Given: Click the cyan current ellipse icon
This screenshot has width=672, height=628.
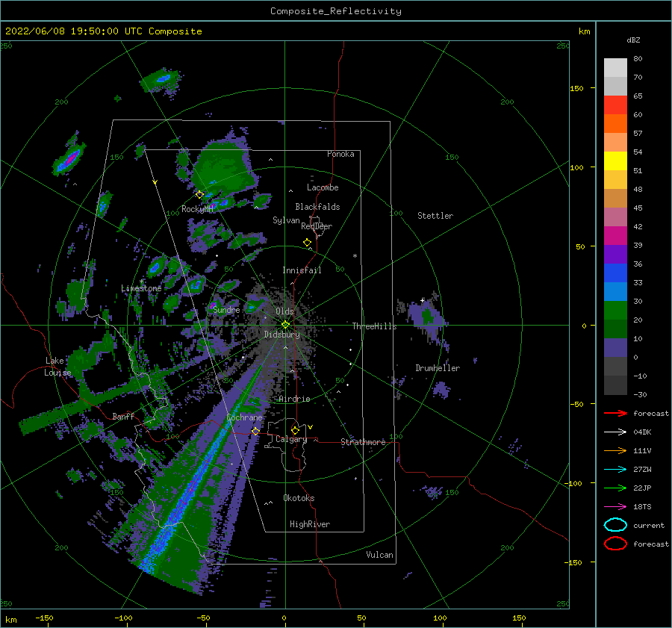Looking at the screenshot, I should point(615,525).
